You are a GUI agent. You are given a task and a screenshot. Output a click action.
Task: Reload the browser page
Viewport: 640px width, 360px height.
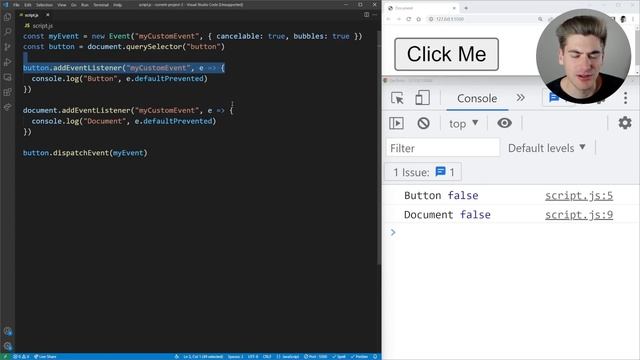coord(409,19)
